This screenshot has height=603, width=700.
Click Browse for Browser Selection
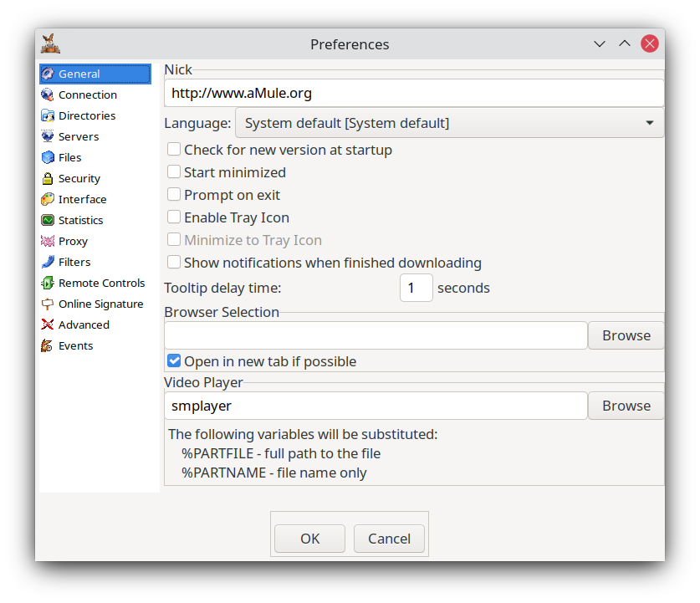point(626,335)
